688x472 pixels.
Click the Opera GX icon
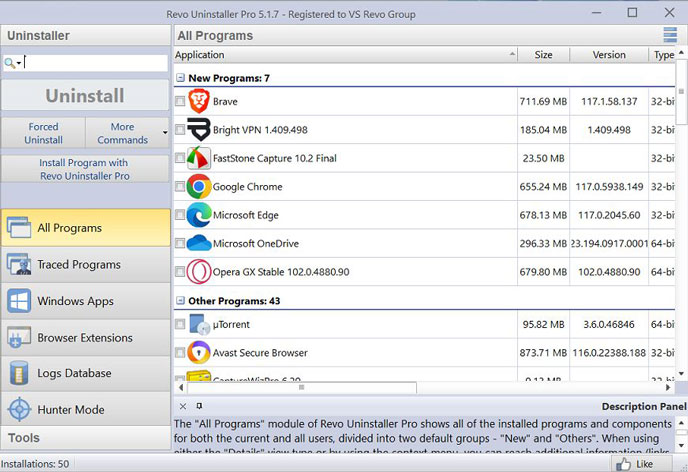click(x=199, y=272)
